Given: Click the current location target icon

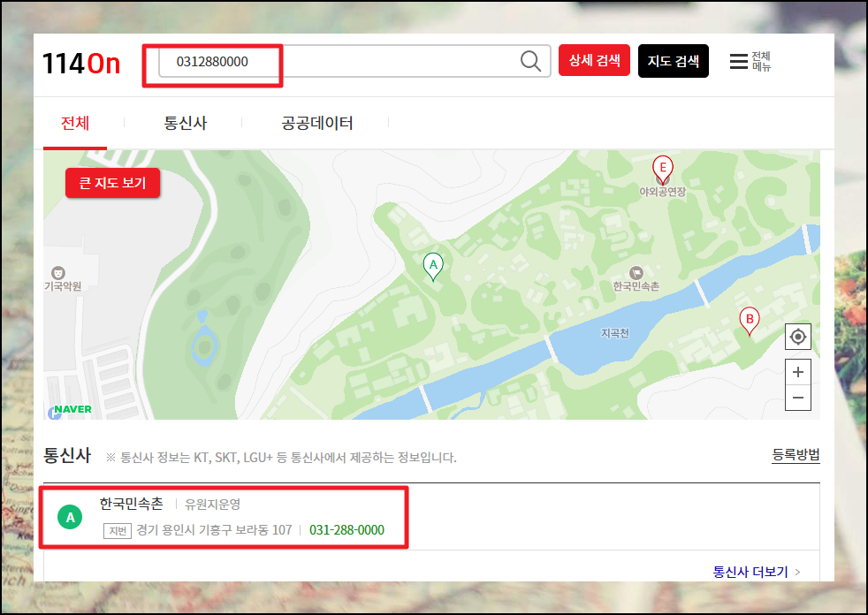Looking at the screenshot, I should [x=797, y=337].
